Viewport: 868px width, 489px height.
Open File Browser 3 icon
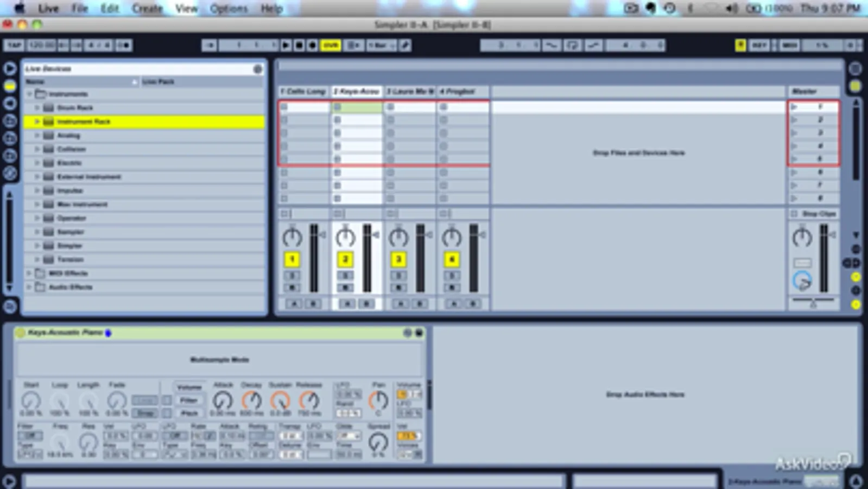click(x=10, y=156)
